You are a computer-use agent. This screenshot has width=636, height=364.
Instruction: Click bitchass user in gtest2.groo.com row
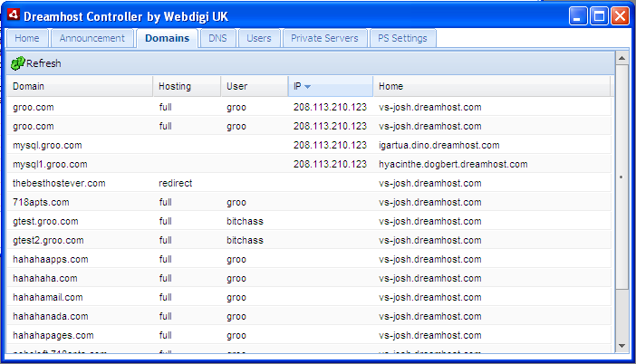(245, 240)
